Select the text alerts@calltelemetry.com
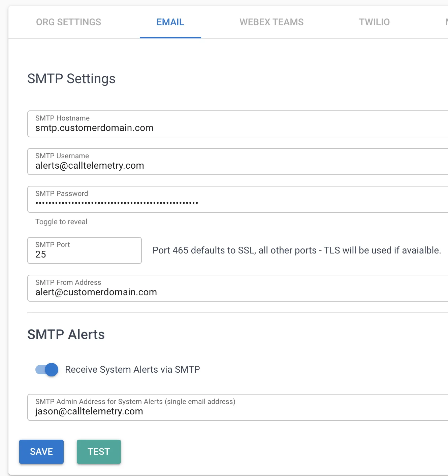The height and width of the screenshot is (476, 448). [x=90, y=165]
